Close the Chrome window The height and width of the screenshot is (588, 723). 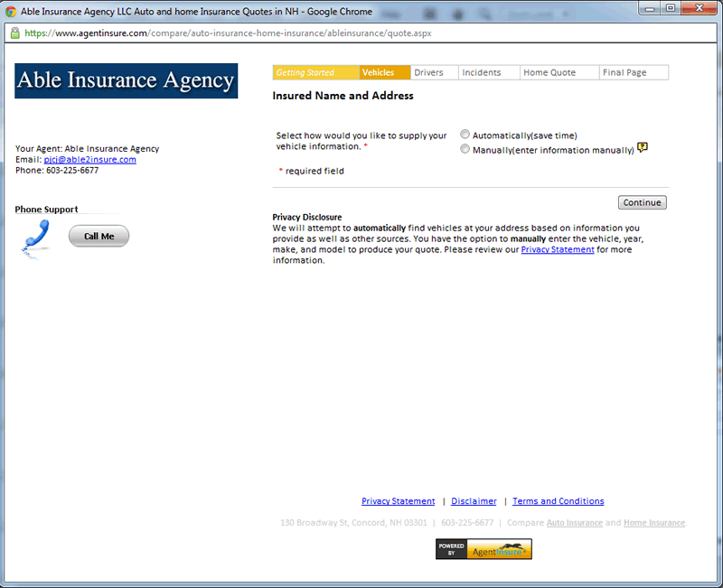pos(699,8)
